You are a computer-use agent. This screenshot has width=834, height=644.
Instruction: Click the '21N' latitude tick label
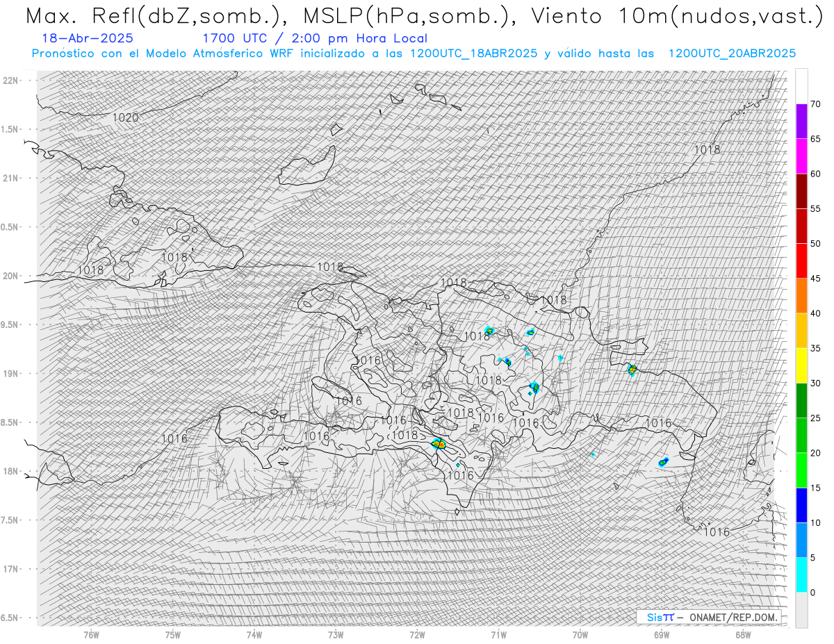click(x=11, y=178)
